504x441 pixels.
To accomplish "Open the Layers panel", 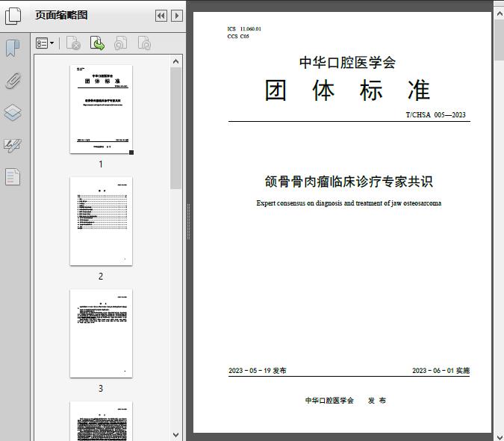I will [13, 113].
